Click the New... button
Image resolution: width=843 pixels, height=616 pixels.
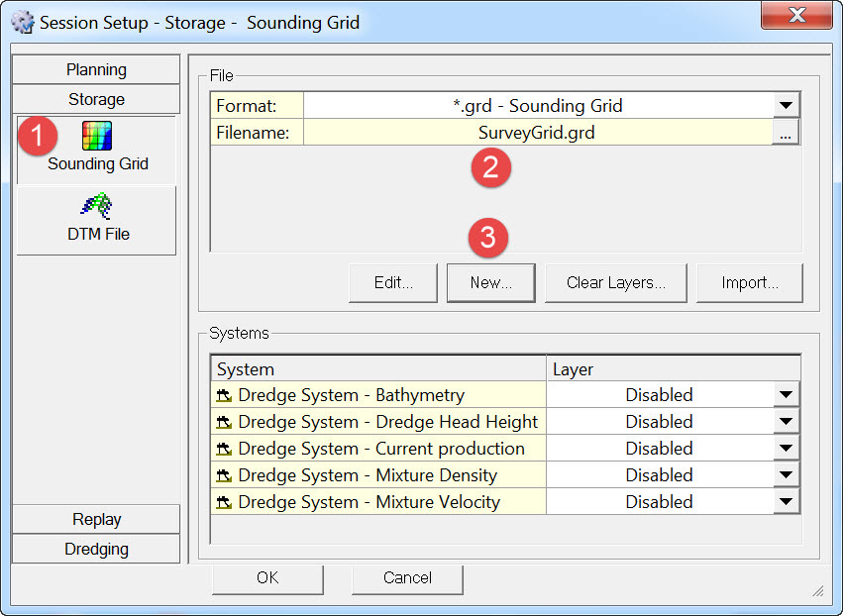click(490, 282)
